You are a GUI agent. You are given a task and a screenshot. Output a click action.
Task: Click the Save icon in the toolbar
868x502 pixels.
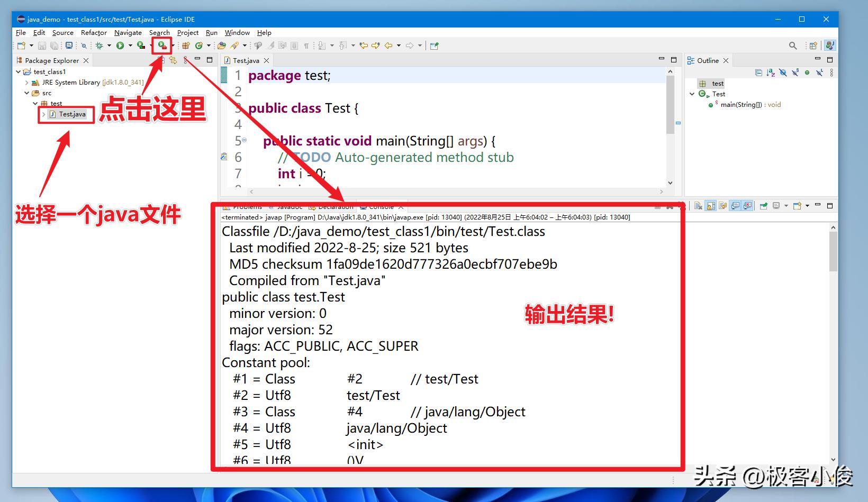point(42,45)
